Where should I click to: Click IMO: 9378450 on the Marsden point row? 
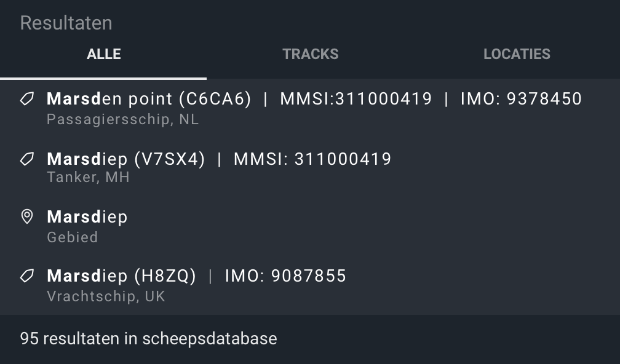(x=521, y=99)
